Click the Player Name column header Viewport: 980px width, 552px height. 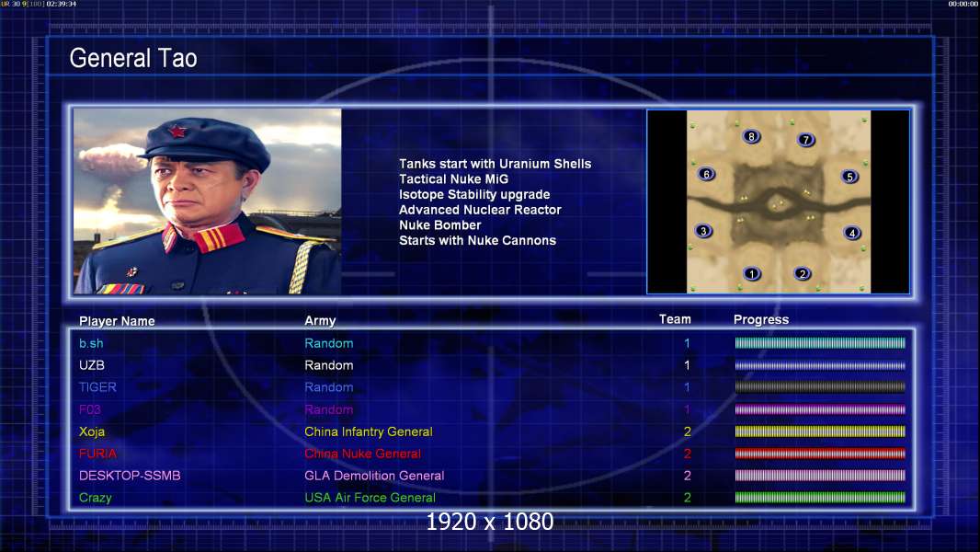point(117,321)
